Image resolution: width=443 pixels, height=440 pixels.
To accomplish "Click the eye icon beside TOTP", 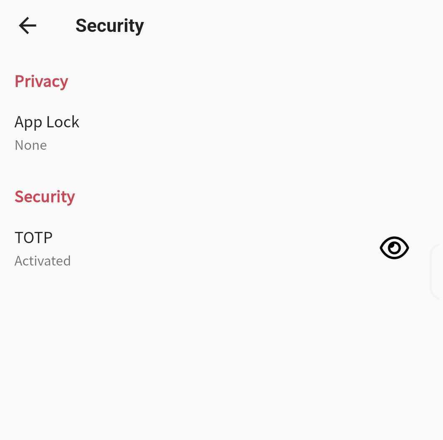I will pos(394,248).
